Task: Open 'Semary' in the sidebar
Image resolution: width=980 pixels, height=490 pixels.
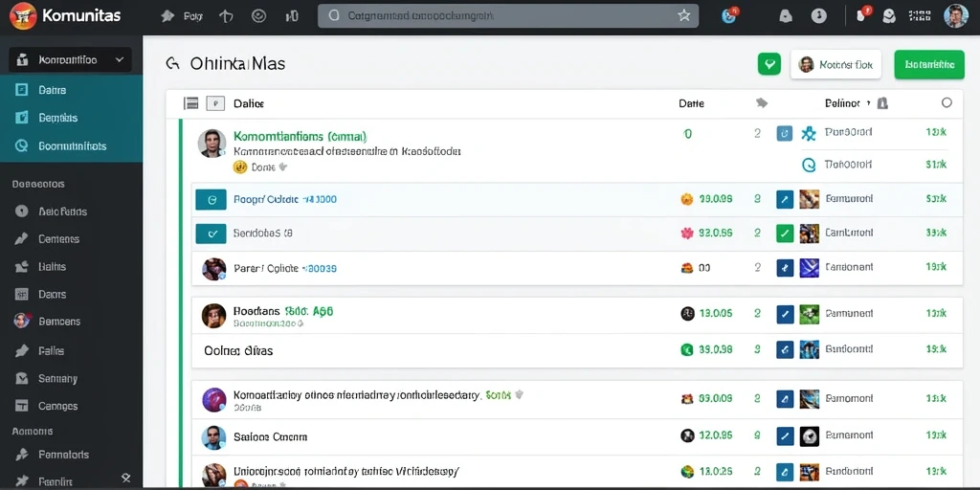Action: (x=57, y=378)
